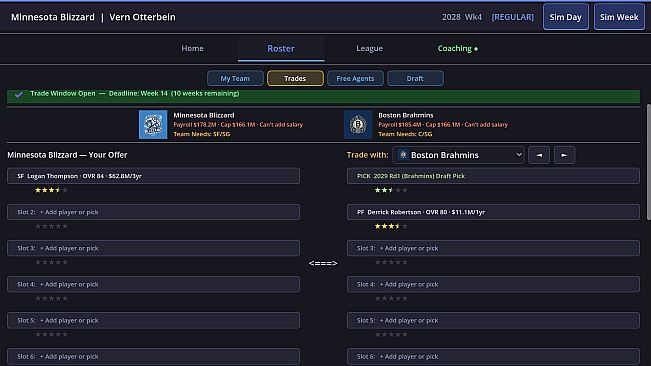Click Boston Brahmins payroll info line
The height and width of the screenshot is (366, 651).
[x=443, y=124]
